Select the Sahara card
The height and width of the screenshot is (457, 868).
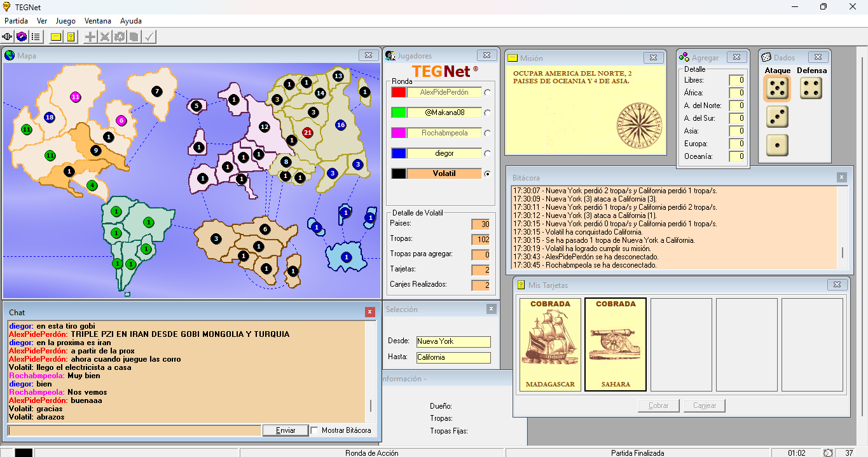pyautogui.click(x=616, y=345)
